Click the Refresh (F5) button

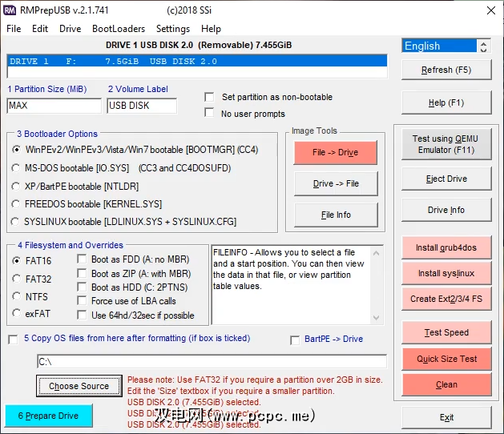446,70
